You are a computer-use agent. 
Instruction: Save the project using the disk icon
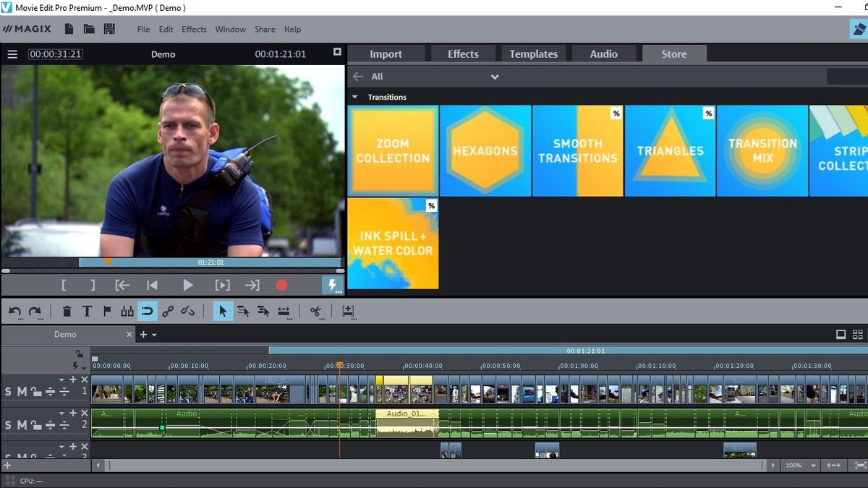click(x=109, y=29)
